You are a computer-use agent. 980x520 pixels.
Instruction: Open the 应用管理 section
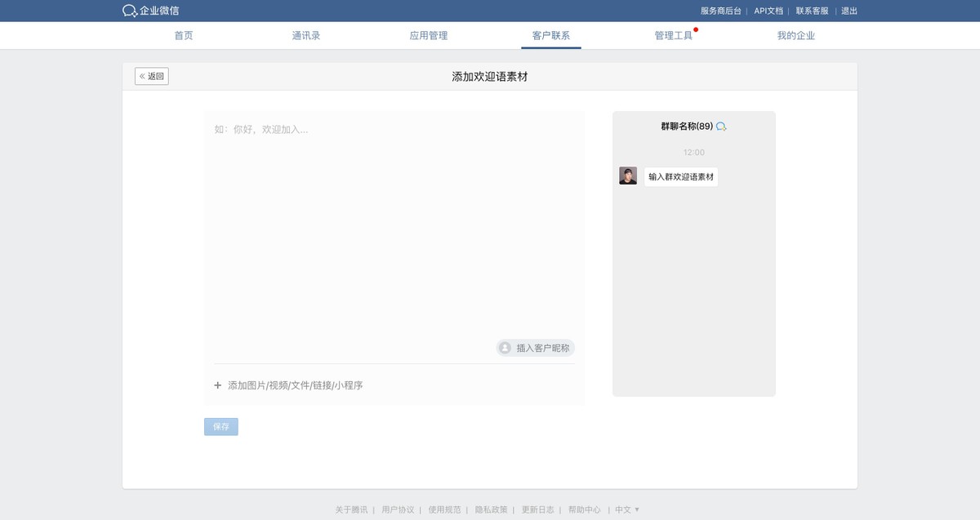tap(428, 35)
